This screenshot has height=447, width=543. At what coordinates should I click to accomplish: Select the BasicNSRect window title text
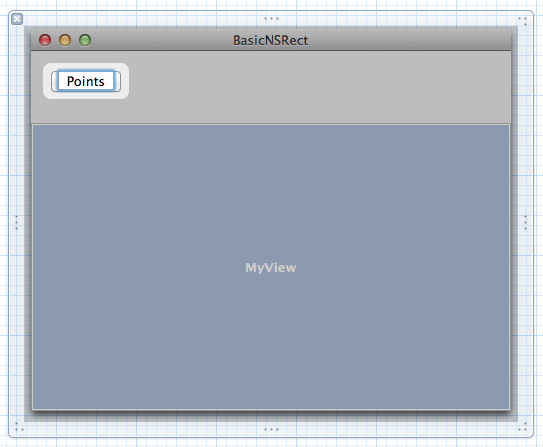270,41
